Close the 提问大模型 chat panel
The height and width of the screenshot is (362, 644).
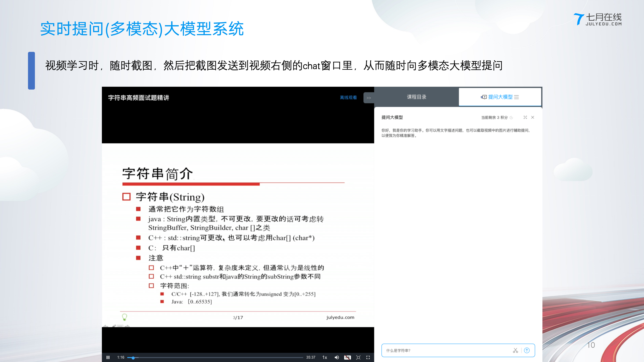[x=533, y=117]
